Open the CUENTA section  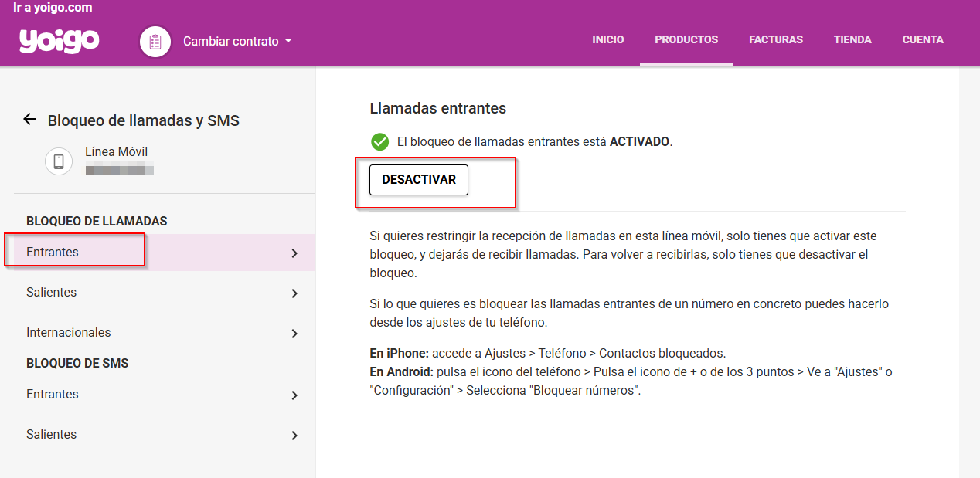[923, 39]
